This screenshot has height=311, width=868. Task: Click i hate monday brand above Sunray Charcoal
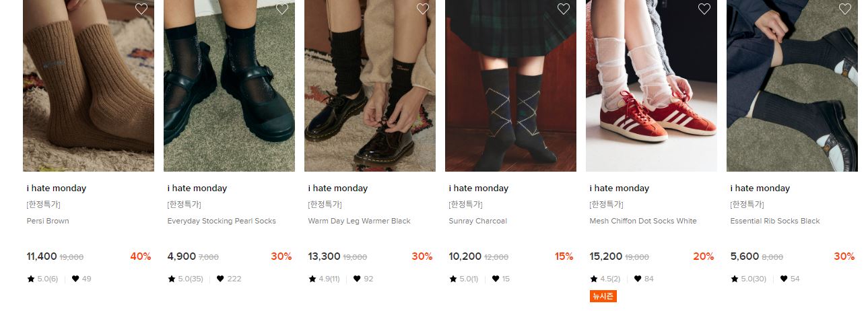[478, 188]
